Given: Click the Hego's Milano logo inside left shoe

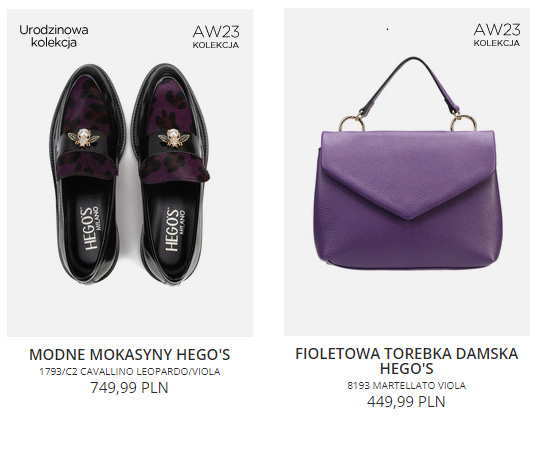Looking at the screenshot, I should coord(90,228).
